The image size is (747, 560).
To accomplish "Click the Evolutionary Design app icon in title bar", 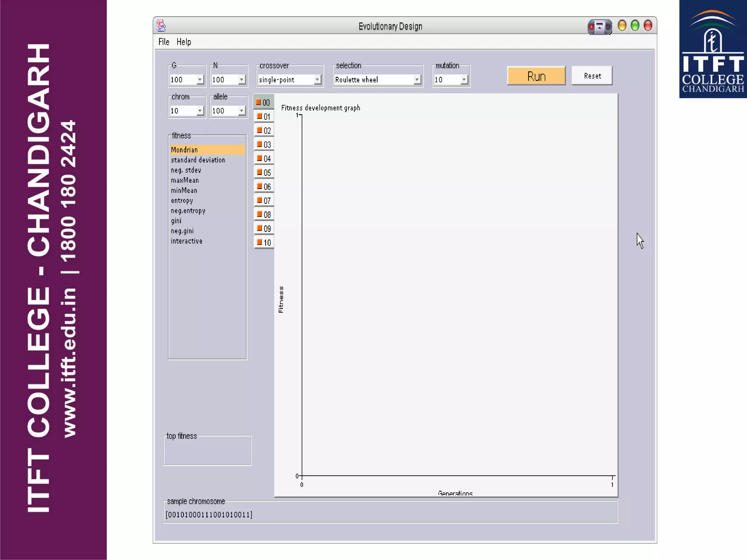I will [161, 26].
